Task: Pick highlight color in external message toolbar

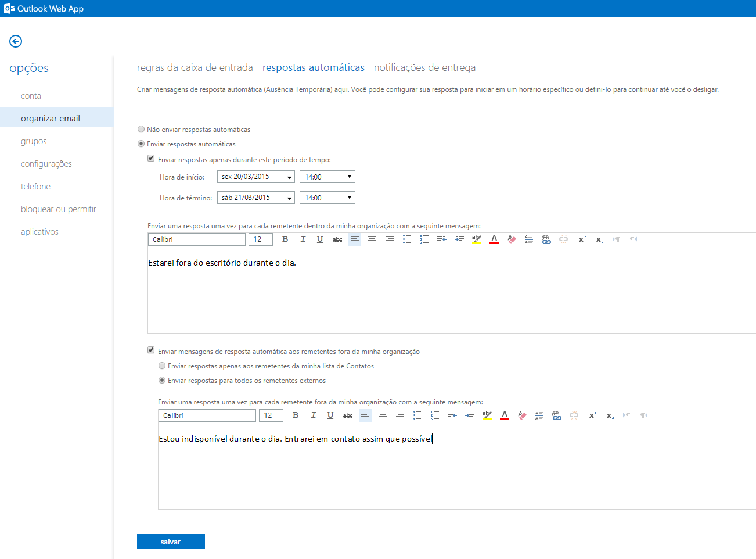Action: 487,415
